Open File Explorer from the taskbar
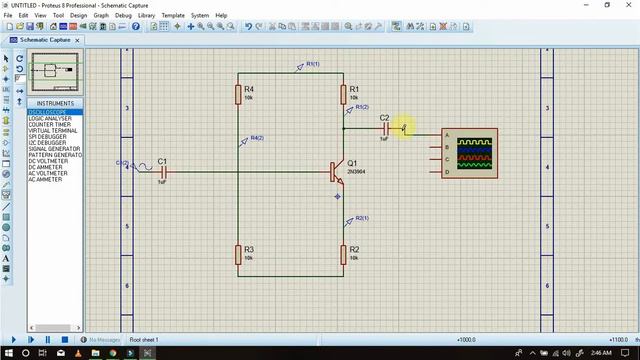The width and height of the screenshot is (640, 360). coord(96,353)
